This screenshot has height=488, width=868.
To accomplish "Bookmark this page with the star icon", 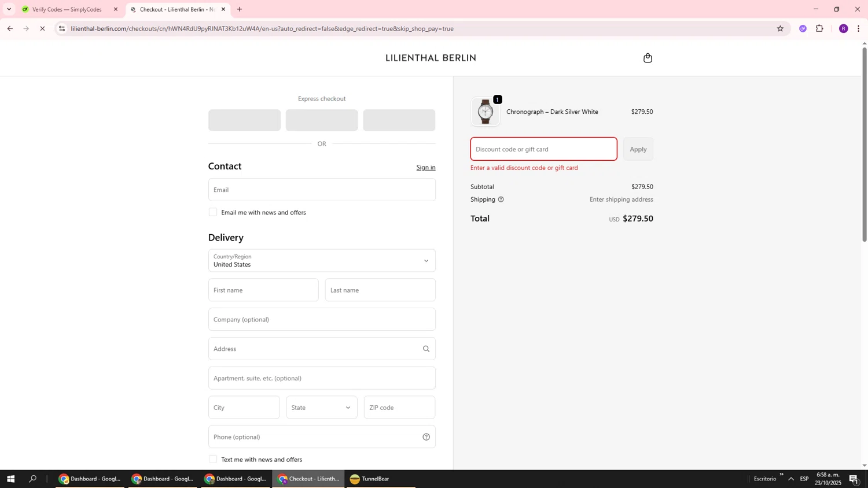I will 780,28.
